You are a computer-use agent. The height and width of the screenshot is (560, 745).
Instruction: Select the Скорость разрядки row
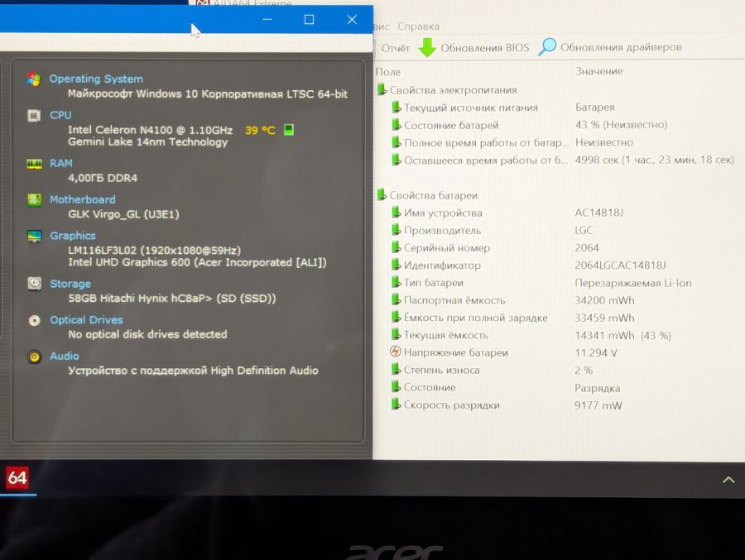(507, 405)
